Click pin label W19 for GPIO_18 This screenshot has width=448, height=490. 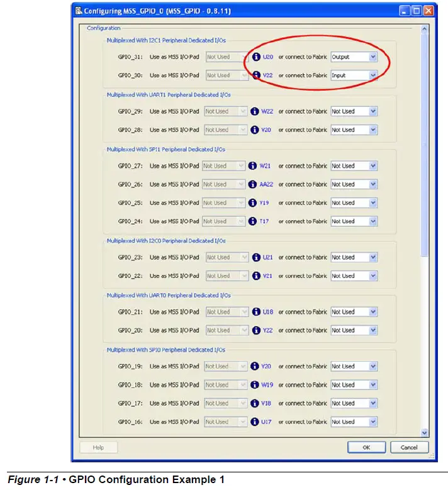267,385
